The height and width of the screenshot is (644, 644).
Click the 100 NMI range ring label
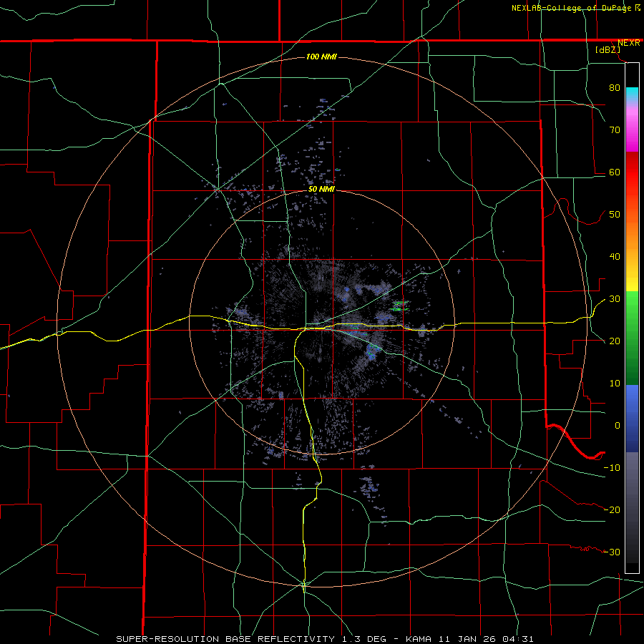(321, 57)
